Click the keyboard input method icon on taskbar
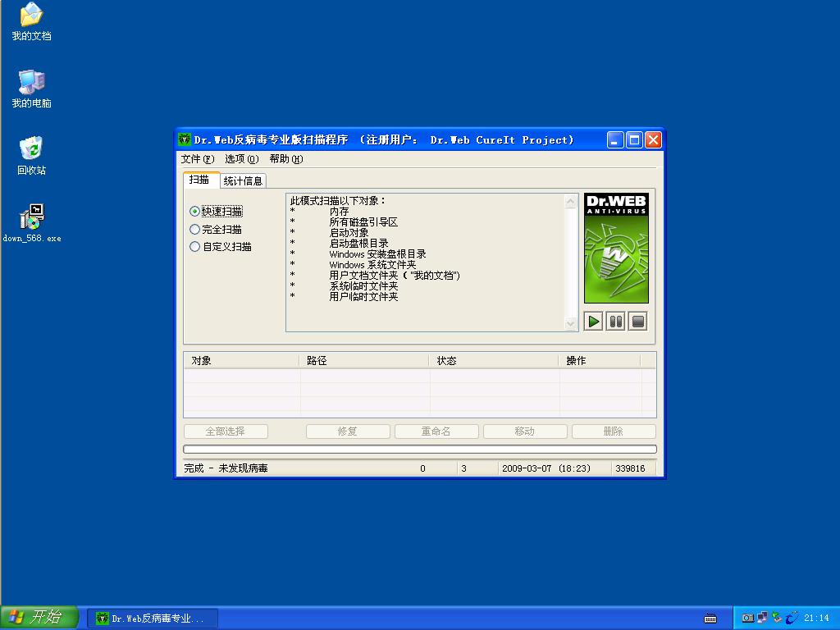Screen dimensions: 840x630 click(710, 619)
